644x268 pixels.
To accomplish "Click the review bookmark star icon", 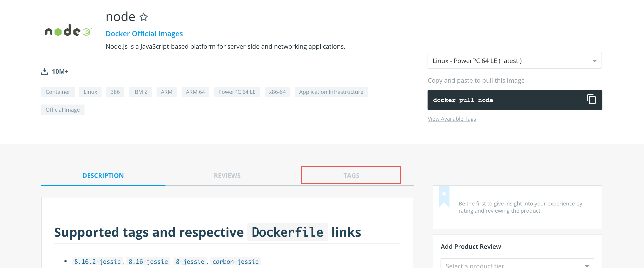I will point(444,194).
